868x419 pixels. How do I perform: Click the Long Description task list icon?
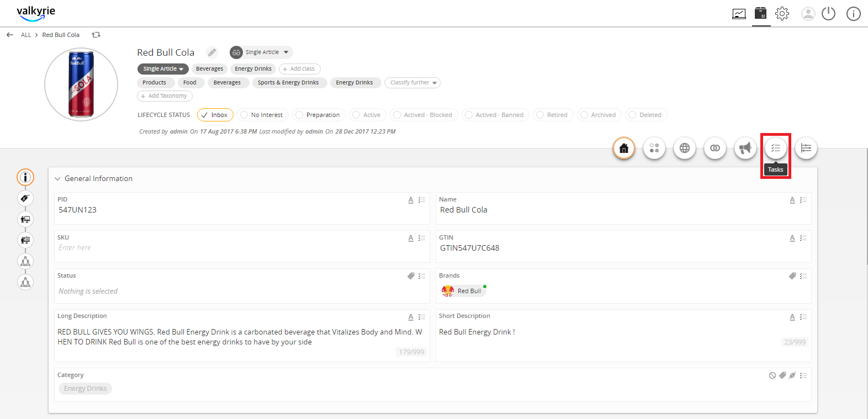422,317
